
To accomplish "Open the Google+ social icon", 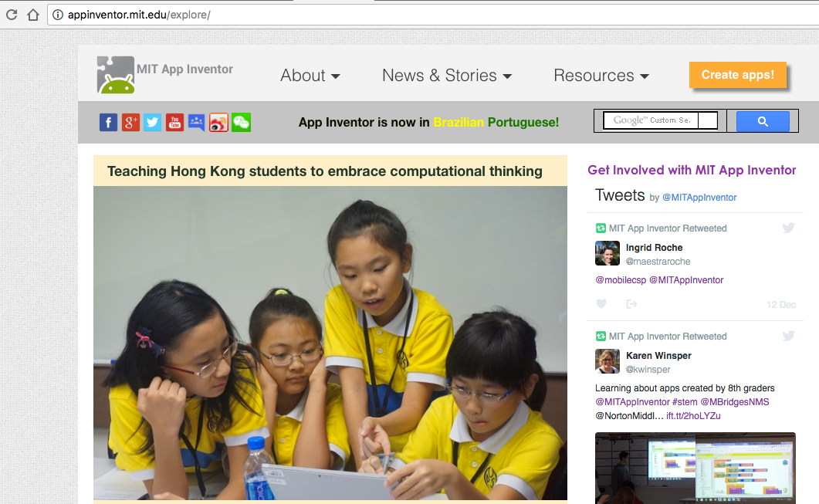I will point(130,122).
